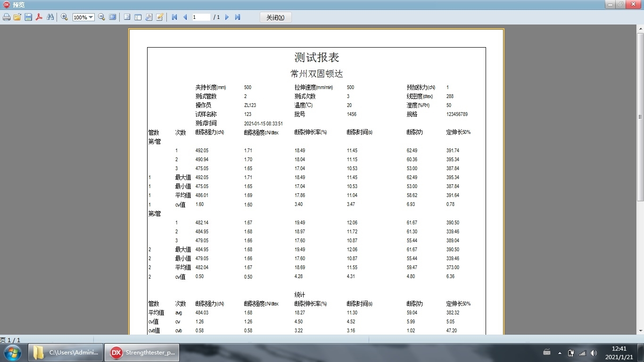
Task: Toggle the full screen view icon
Action: 113,17
